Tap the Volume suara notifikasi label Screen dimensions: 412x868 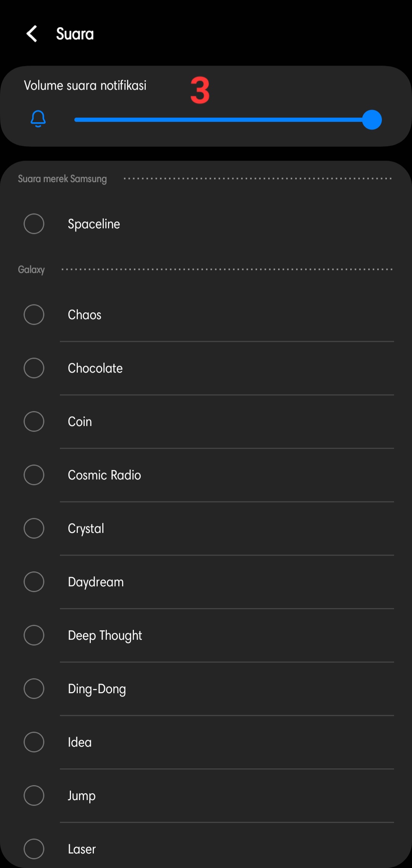(85, 86)
